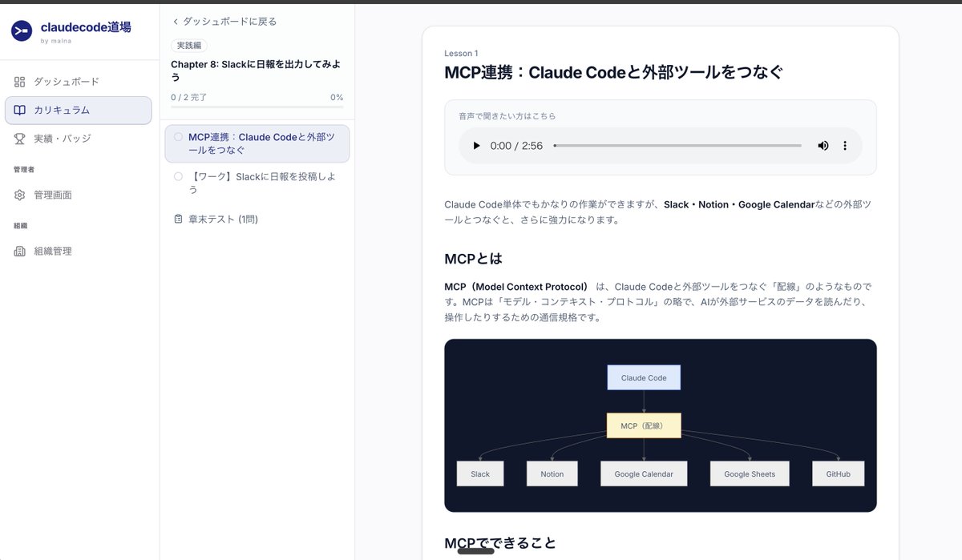Open lesson 【ワーク】Slackに日報を投稿しよう
Screen dimensions: 962x560
tap(257, 183)
